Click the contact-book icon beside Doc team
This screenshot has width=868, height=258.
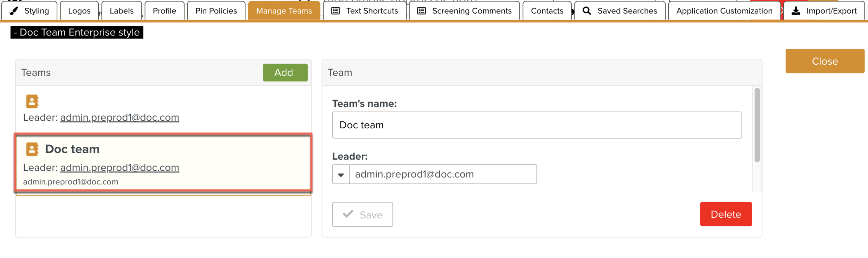32,149
